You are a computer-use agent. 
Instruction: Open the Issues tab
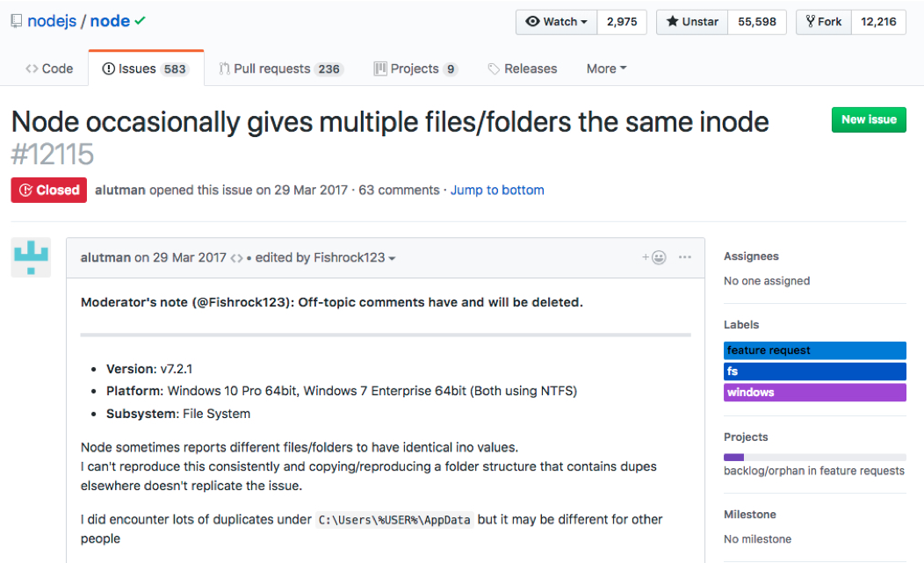[x=146, y=69]
